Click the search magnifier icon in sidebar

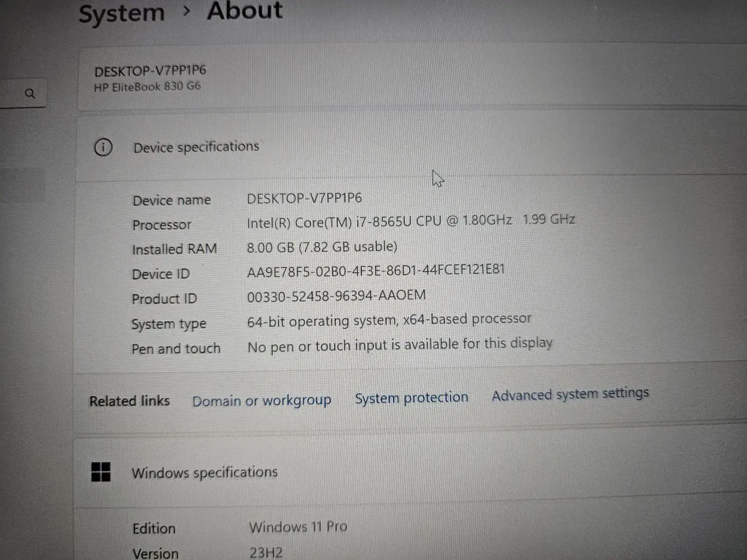coord(30,94)
